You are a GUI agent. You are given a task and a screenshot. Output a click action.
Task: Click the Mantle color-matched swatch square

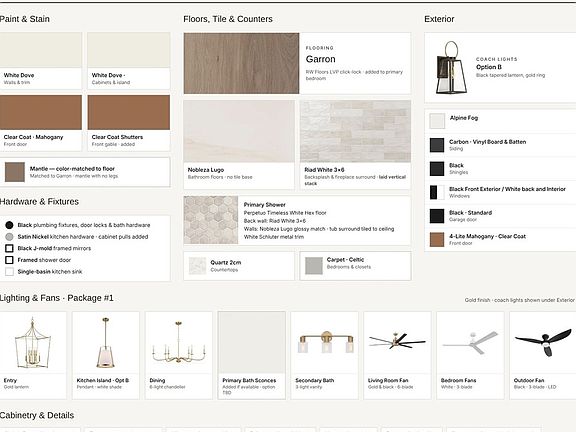pos(15,172)
